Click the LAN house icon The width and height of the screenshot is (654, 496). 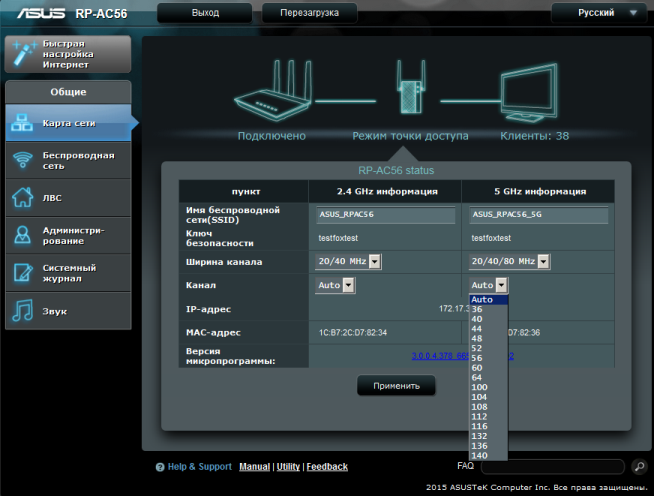click(x=23, y=197)
